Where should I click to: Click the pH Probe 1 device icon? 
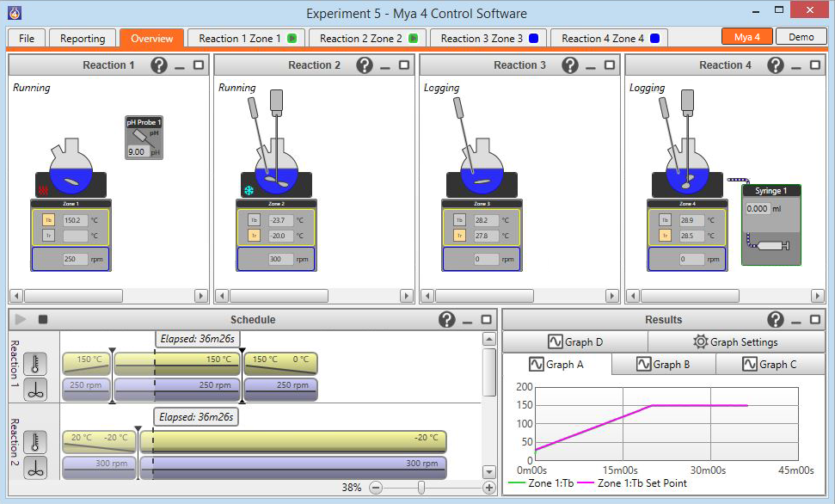pos(144,138)
